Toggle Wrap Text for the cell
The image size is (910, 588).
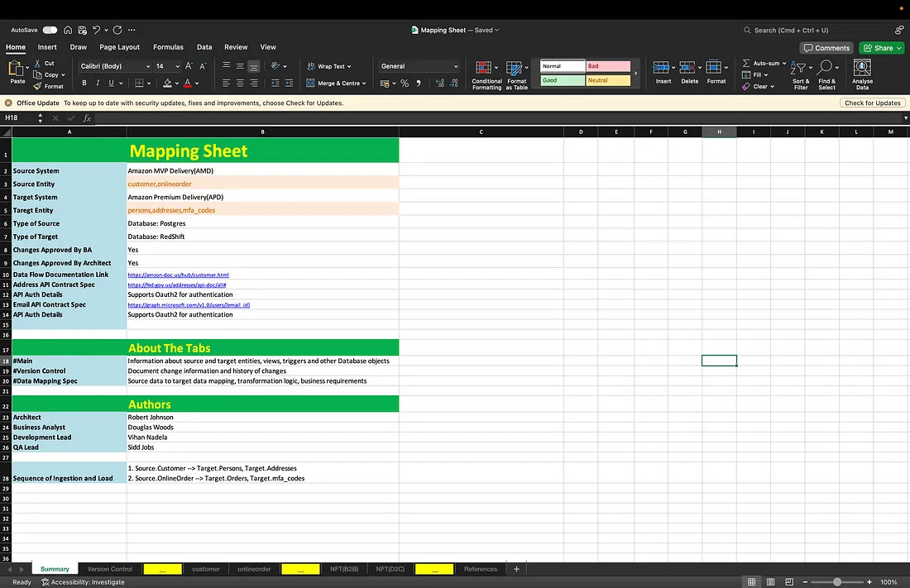tap(329, 67)
